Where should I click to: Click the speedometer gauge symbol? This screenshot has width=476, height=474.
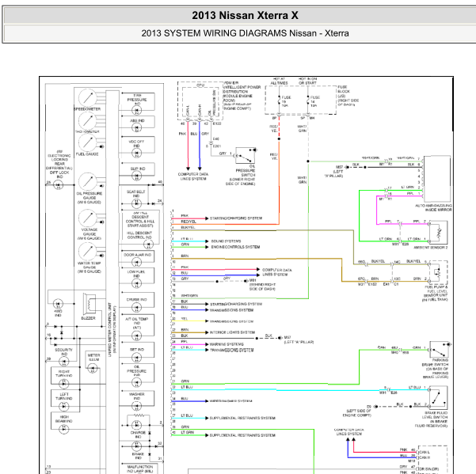point(87,98)
